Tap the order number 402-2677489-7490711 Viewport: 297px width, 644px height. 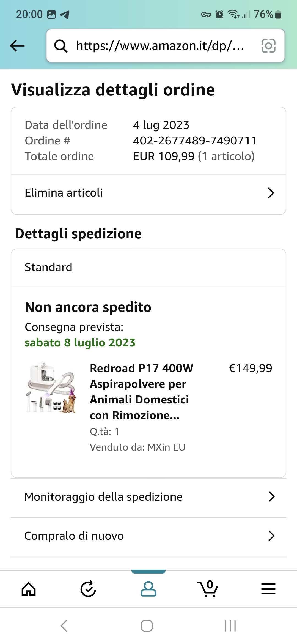[x=195, y=141]
